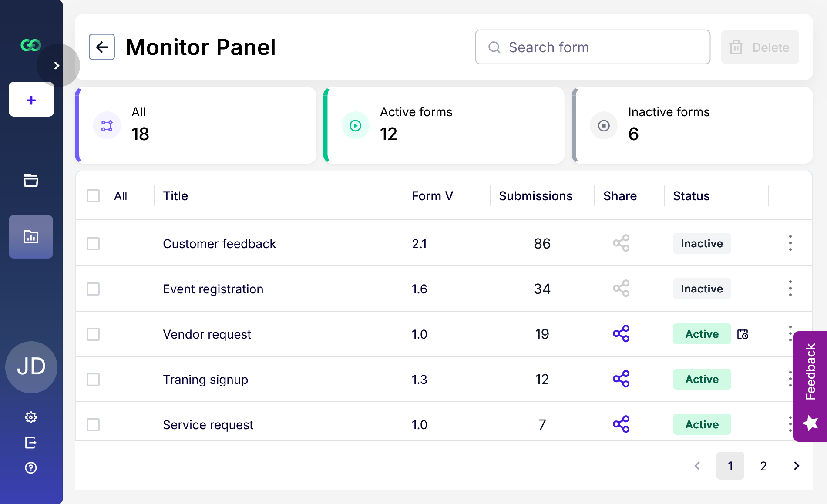
Task: Go to page 1 in pagination
Action: point(730,466)
